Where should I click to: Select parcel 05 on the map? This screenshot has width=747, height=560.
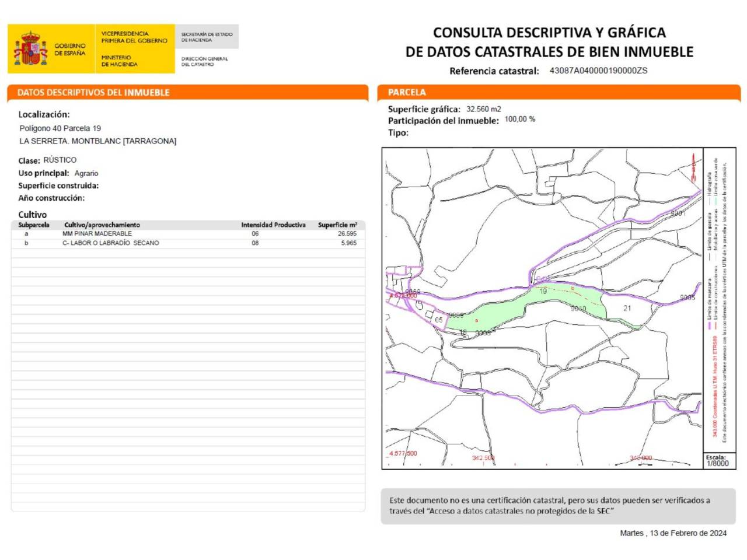point(438,320)
